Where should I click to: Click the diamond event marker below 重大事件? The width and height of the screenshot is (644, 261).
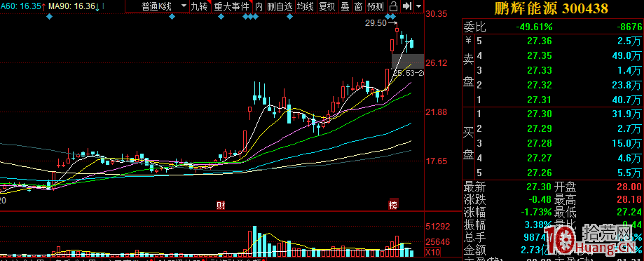coord(221,16)
